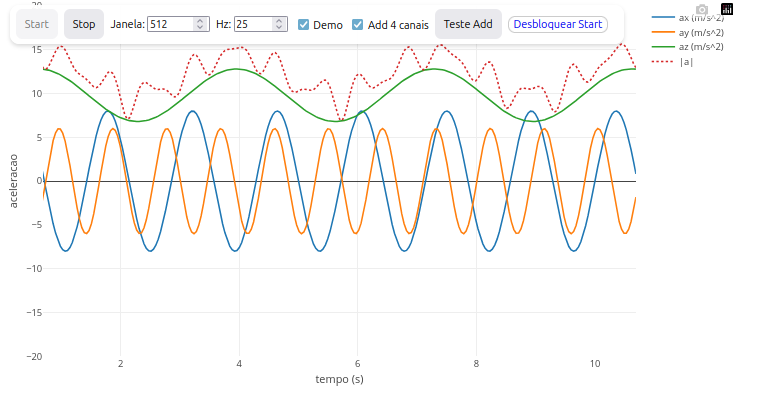Click the Janela stepper arrows
The height and width of the screenshot is (402, 771).
click(x=201, y=24)
